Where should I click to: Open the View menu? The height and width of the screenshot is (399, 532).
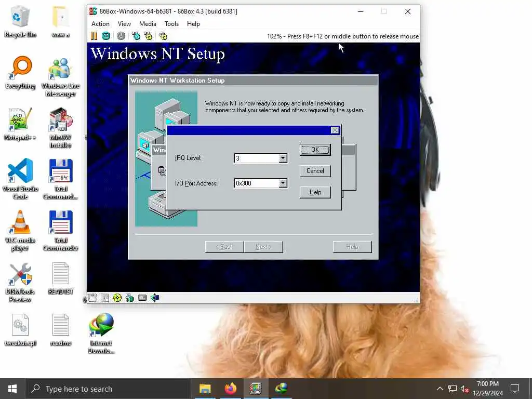pyautogui.click(x=124, y=24)
